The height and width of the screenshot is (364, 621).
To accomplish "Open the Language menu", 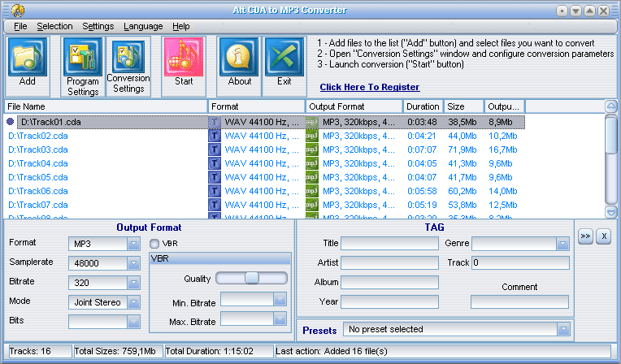I will click(x=143, y=26).
